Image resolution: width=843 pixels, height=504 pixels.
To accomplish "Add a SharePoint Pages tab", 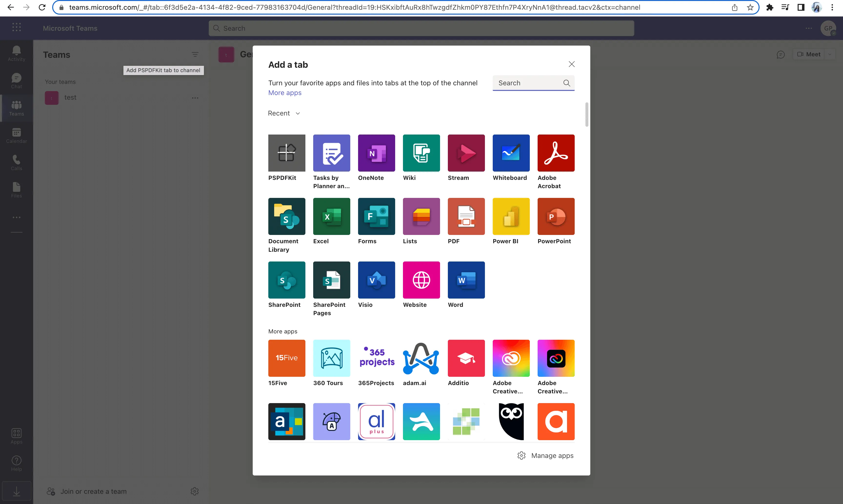I will pyautogui.click(x=331, y=280).
